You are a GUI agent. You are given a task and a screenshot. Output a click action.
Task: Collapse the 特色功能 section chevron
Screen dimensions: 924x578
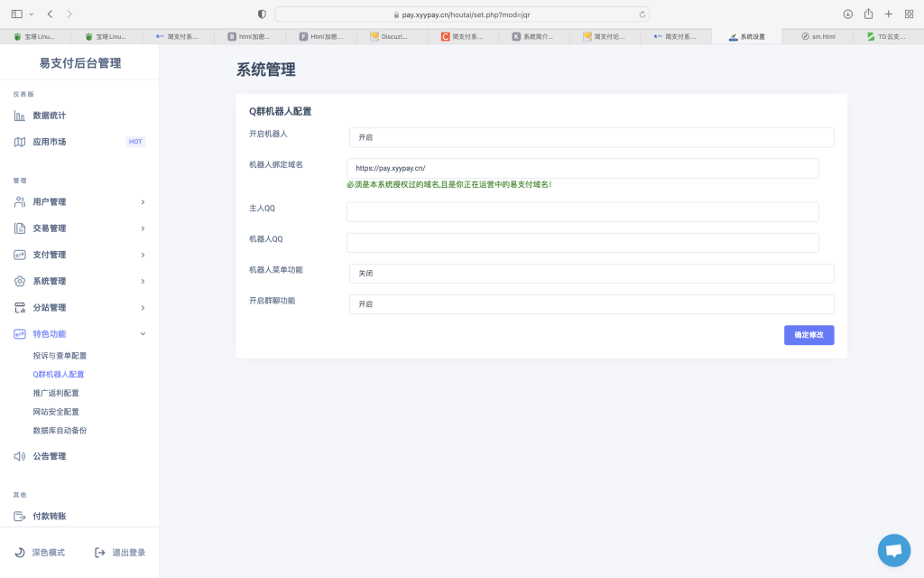(142, 333)
